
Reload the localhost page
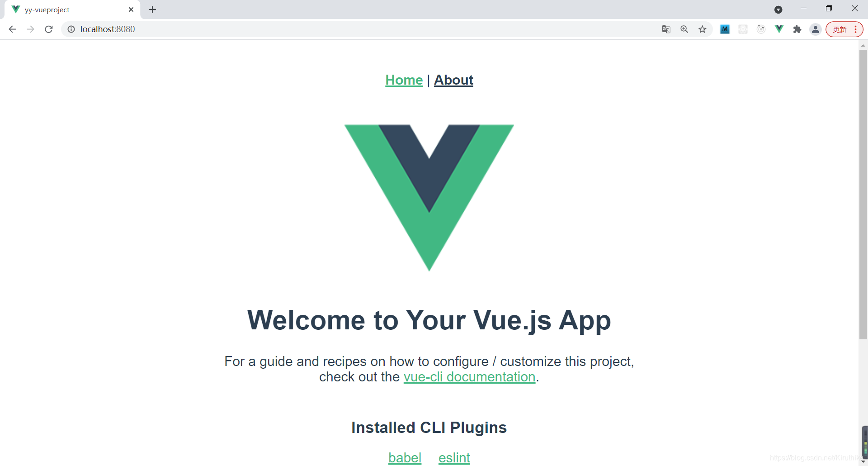pos(49,29)
